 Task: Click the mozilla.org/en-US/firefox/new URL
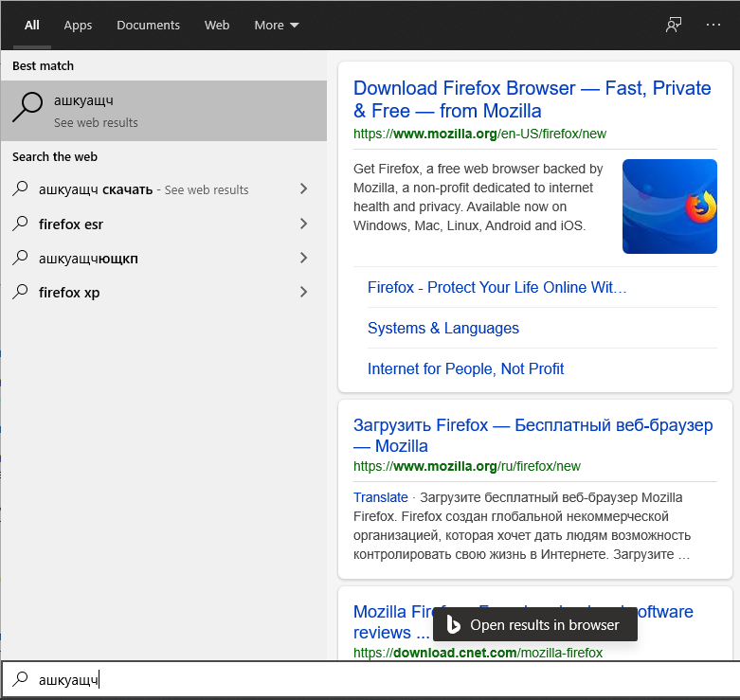(479, 134)
